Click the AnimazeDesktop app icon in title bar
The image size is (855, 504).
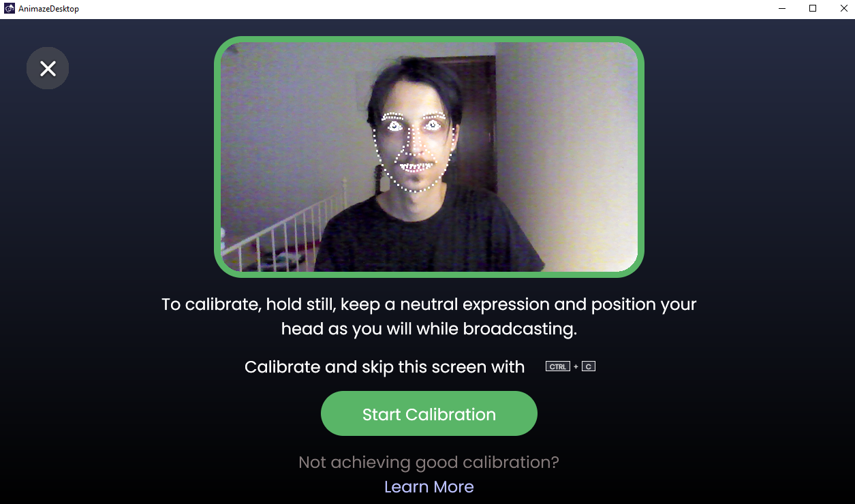click(10, 9)
